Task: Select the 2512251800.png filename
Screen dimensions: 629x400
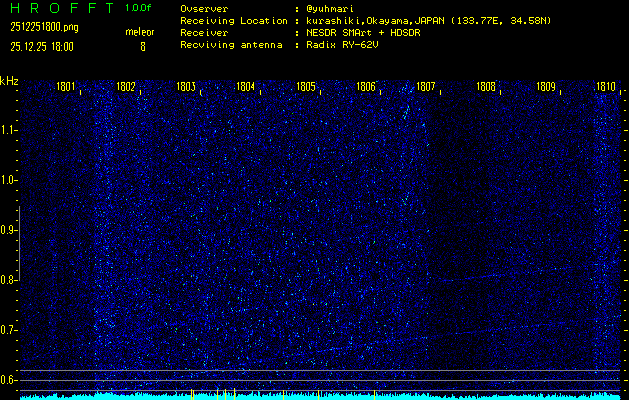Action: pos(36,27)
